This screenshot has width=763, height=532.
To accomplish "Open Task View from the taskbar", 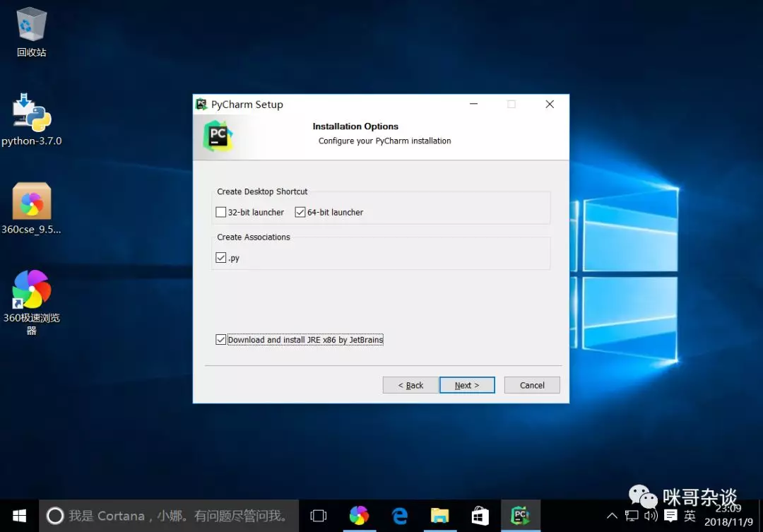I will pyautogui.click(x=318, y=516).
